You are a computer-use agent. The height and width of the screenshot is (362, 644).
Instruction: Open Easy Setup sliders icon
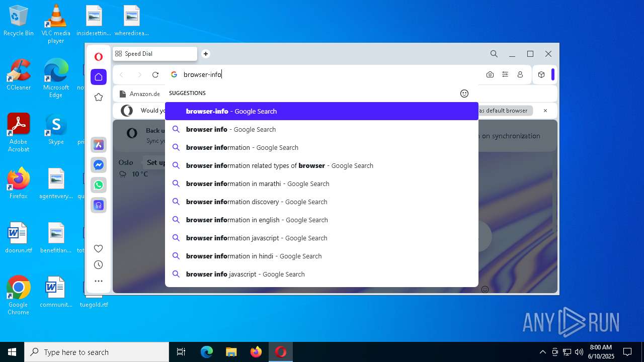pos(505,74)
